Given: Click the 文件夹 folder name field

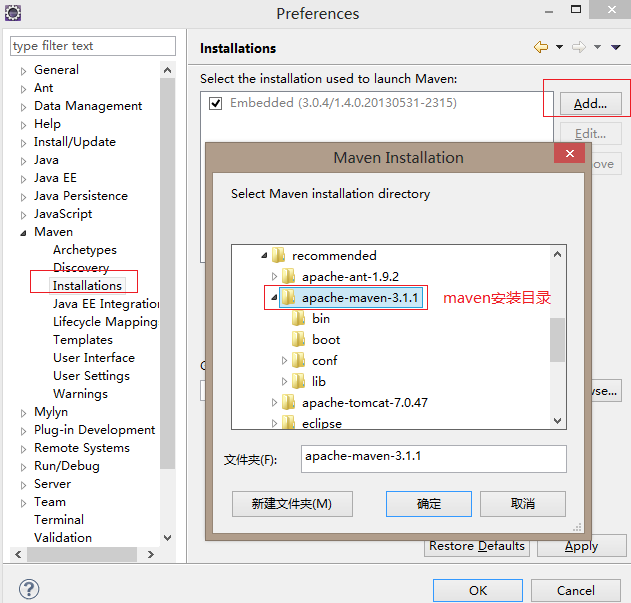Looking at the screenshot, I should 434,459.
